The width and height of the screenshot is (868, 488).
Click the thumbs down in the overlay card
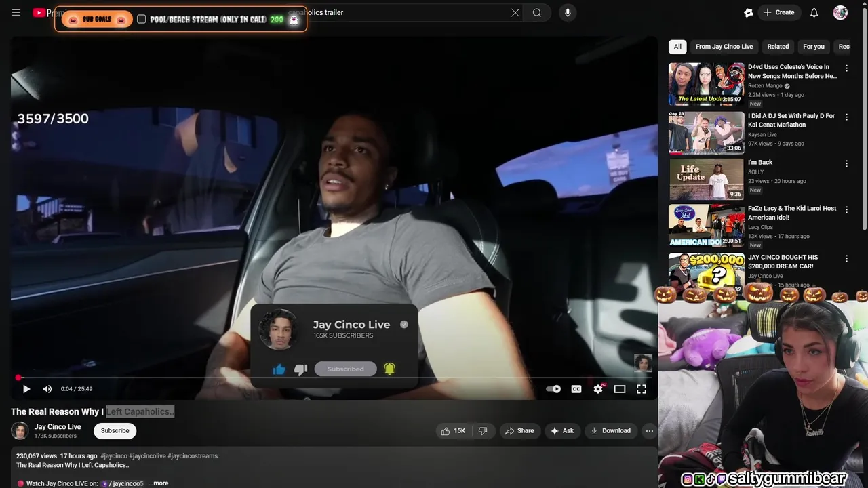pyautogui.click(x=300, y=369)
